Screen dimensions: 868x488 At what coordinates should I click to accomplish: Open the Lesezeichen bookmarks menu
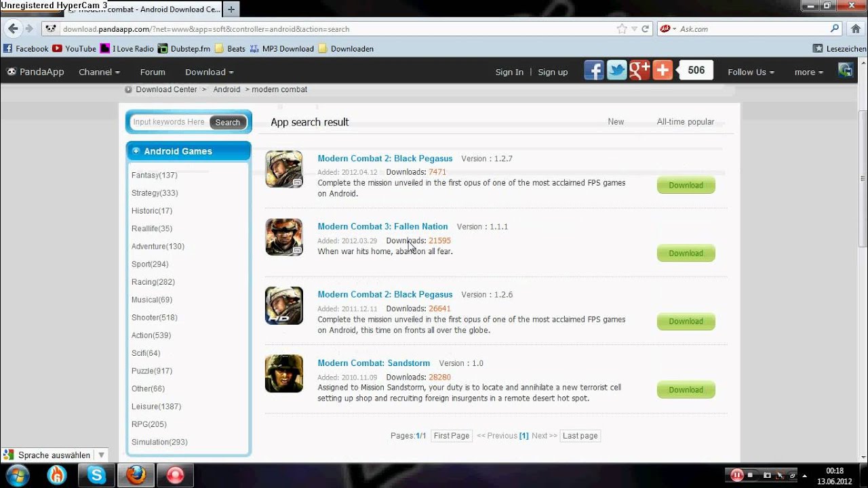pos(840,49)
